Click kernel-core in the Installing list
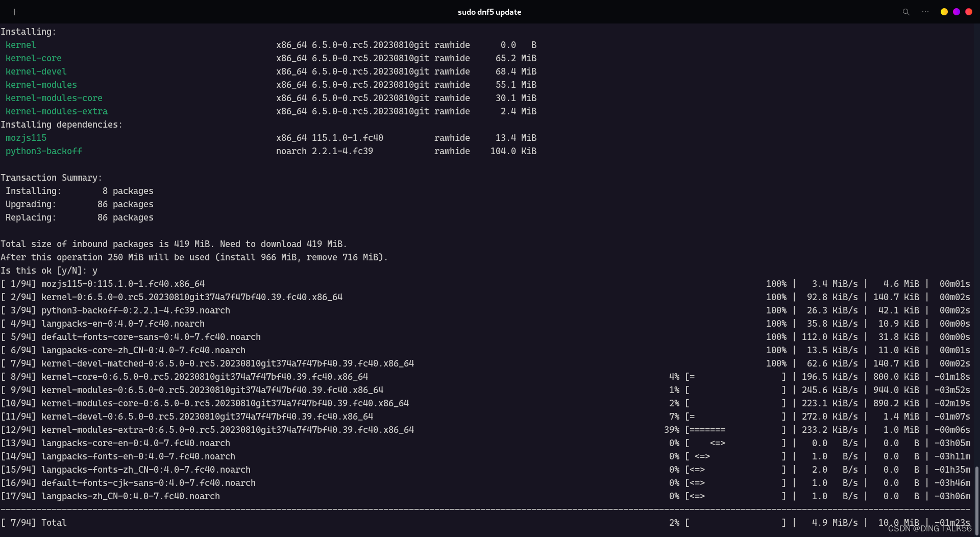This screenshot has width=980, height=537. coord(34,58)
